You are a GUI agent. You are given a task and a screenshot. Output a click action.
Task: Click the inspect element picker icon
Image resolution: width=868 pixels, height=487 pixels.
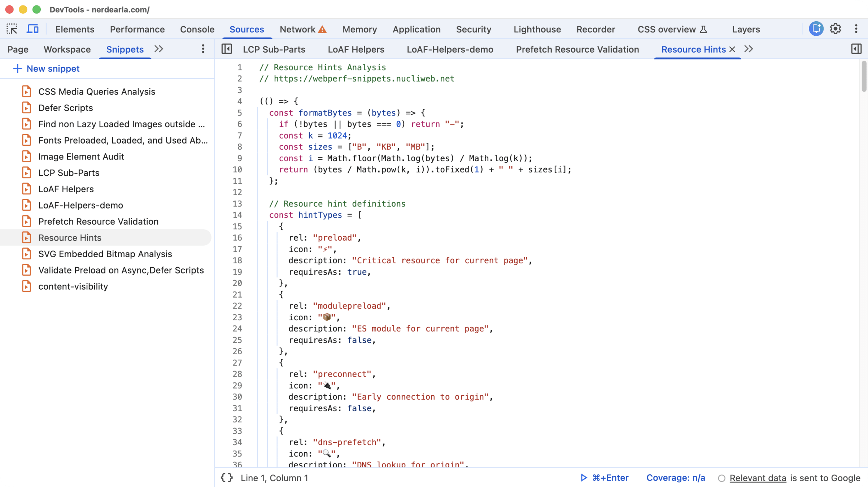click(x=12, y=29)
